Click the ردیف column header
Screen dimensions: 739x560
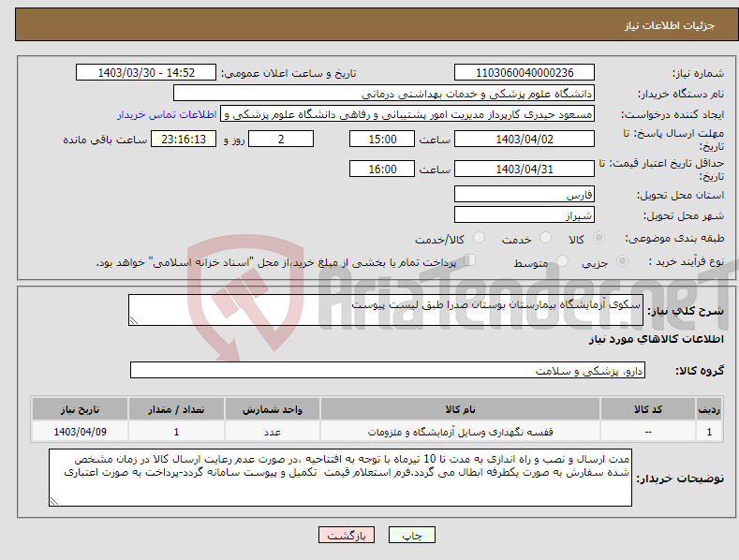tap(709, 409)
